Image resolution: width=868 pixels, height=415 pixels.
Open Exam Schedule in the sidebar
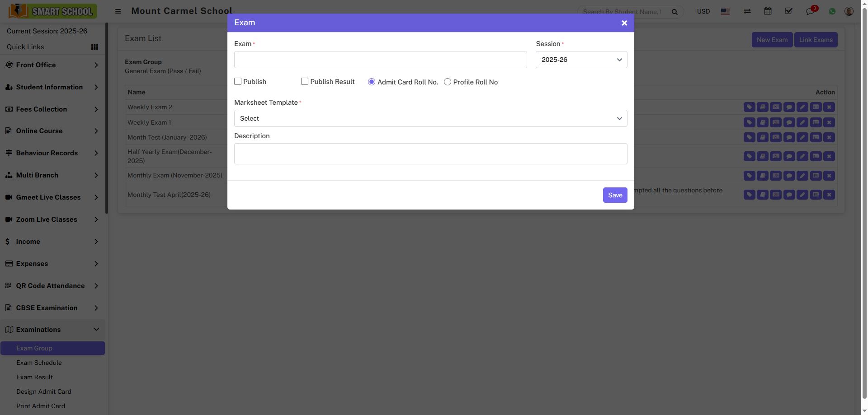pyautogui.click(x=39, y=363)
